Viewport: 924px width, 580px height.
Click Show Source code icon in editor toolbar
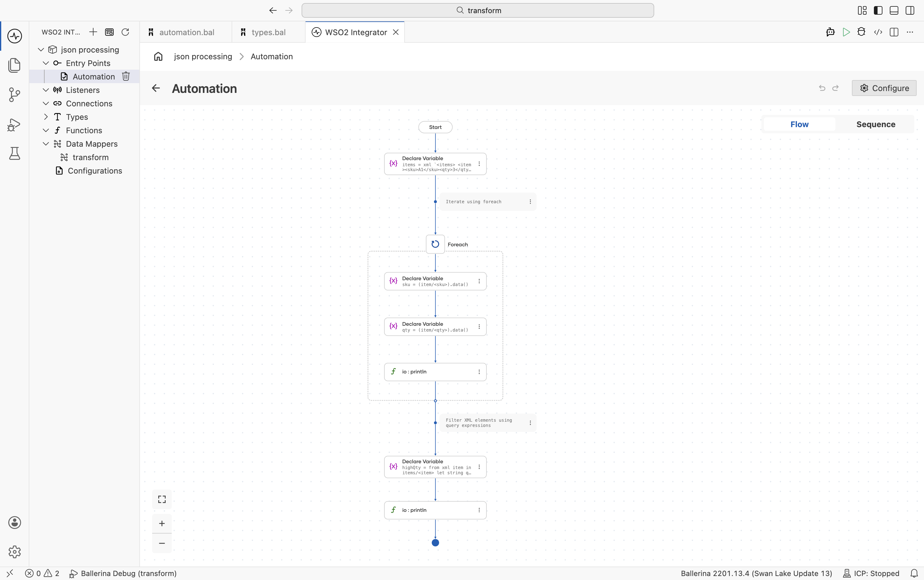pyautogui.click(x=878, y=32)
